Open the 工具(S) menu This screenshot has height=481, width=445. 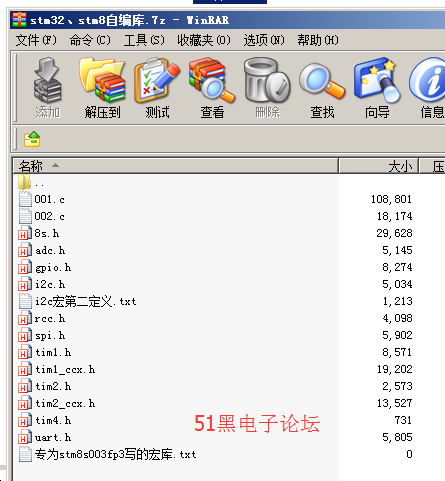[x=144, y=40]
